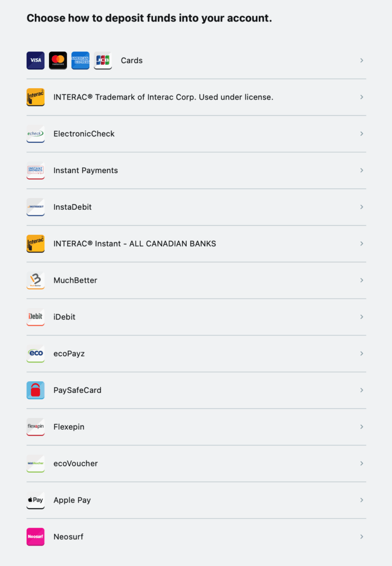This screenshot has height=566, width=392.
Task: Click the MuchBetter logo icon
Action: [x=35, y=280]
